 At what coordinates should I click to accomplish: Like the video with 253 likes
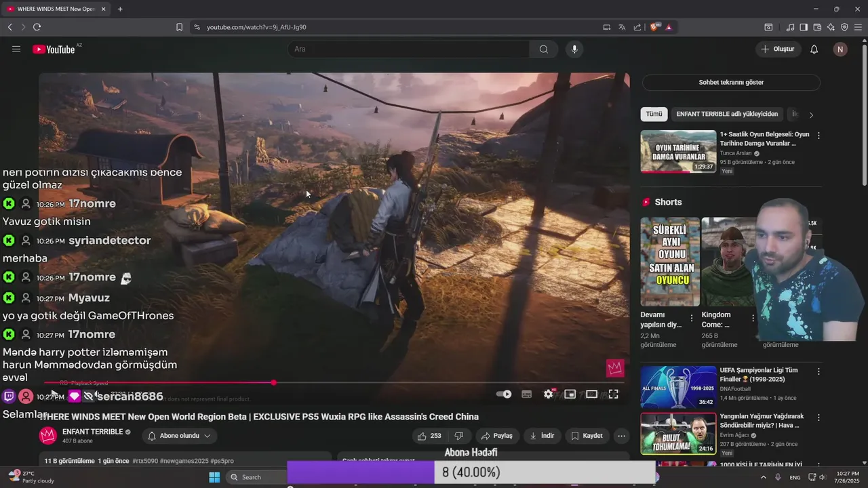(430, 436)
